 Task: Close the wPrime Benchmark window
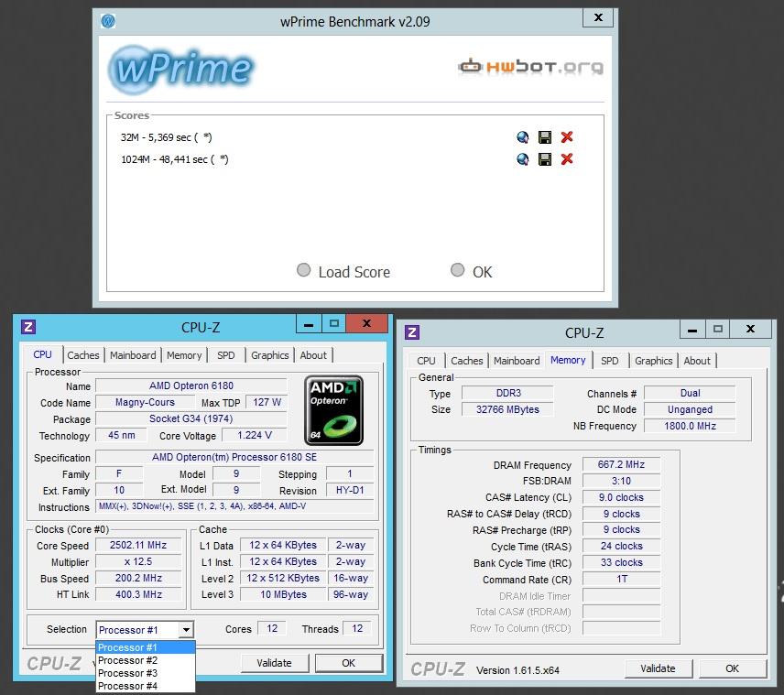point(598,17)
